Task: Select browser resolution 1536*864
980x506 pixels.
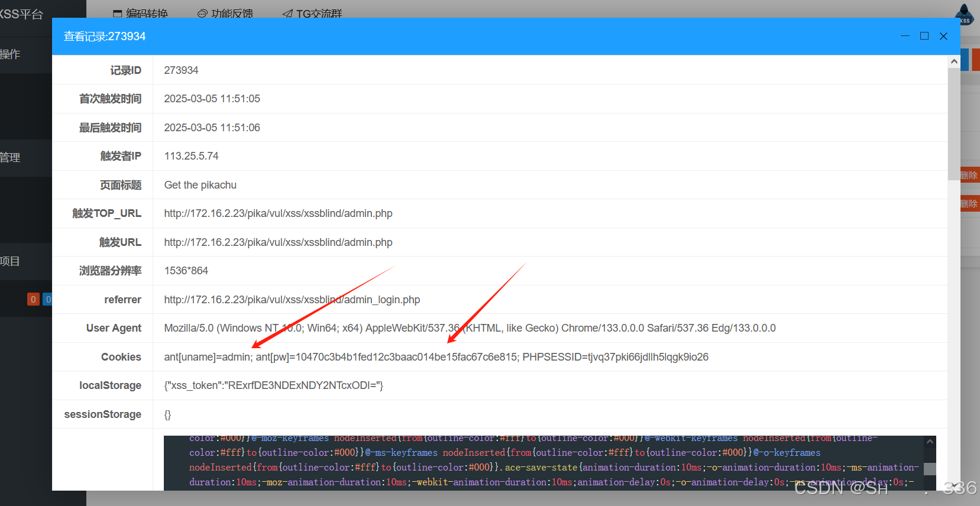Action: coord(186,271)
